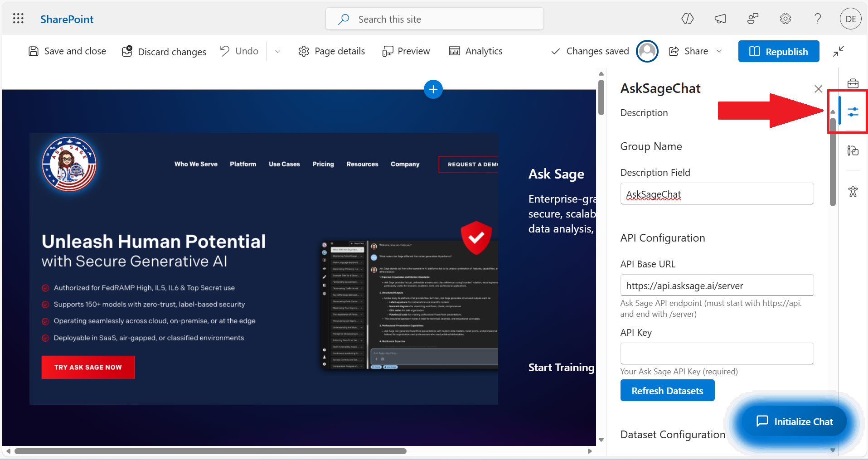Click the Dataset Configuration heading

tap(673, 435)
